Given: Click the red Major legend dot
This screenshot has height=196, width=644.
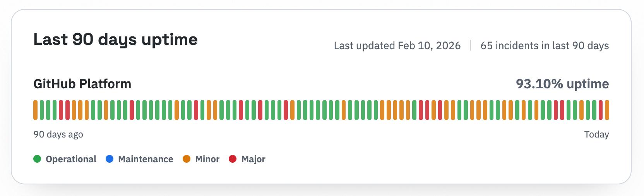Looking at the screenshot, I should 233,159.
